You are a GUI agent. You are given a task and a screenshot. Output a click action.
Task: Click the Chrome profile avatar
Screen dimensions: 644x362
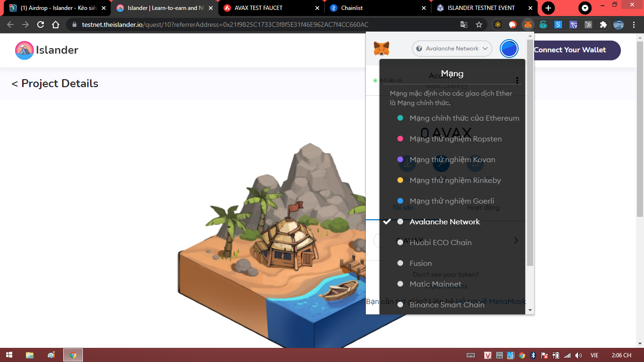(619, 25)
